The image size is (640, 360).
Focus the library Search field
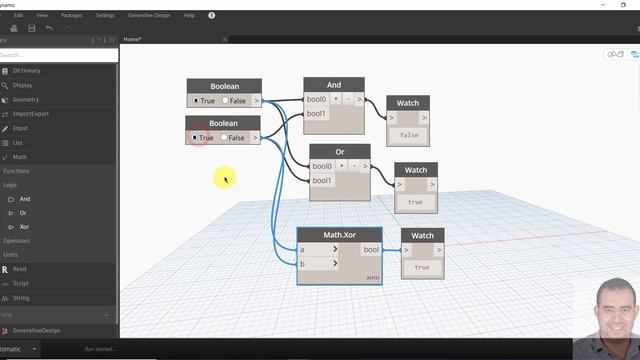point(59,55)
